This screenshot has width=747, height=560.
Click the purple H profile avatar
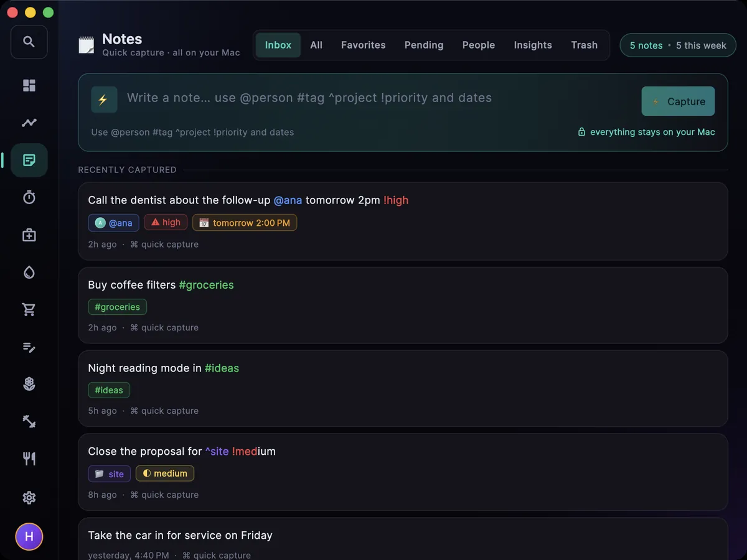(x=29, y=536)
